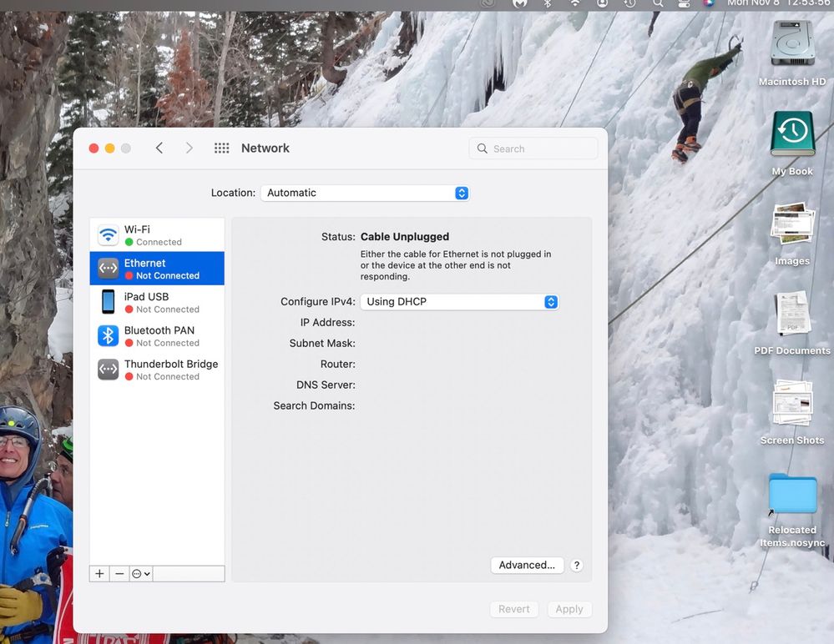The height and width of the screenshot is (644, 834).
Task: Click the Revert button
Action: [x=513, y=609]
